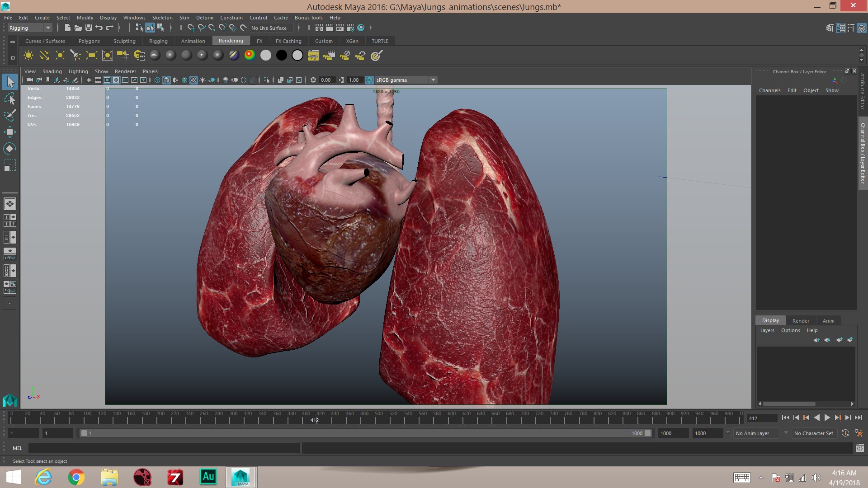The image size is (868, 488).
Task: Click the ramp shader colored sphere icon
Action: point(250,55)
